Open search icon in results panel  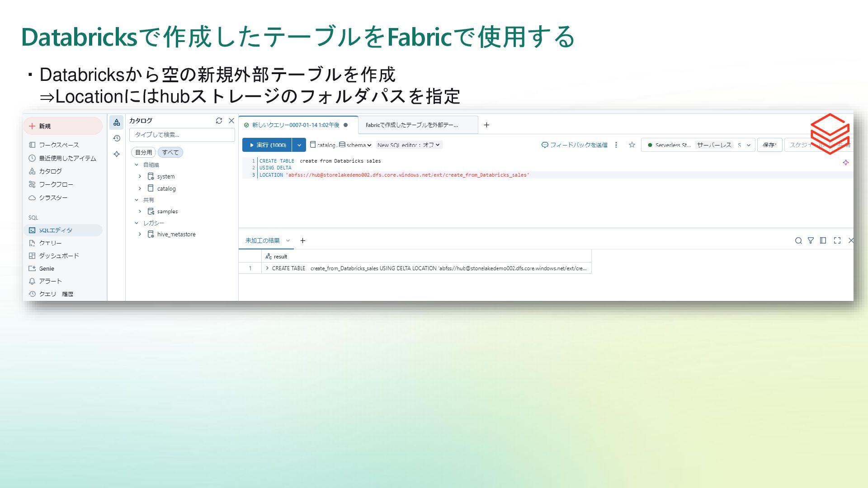pos(798,240)
